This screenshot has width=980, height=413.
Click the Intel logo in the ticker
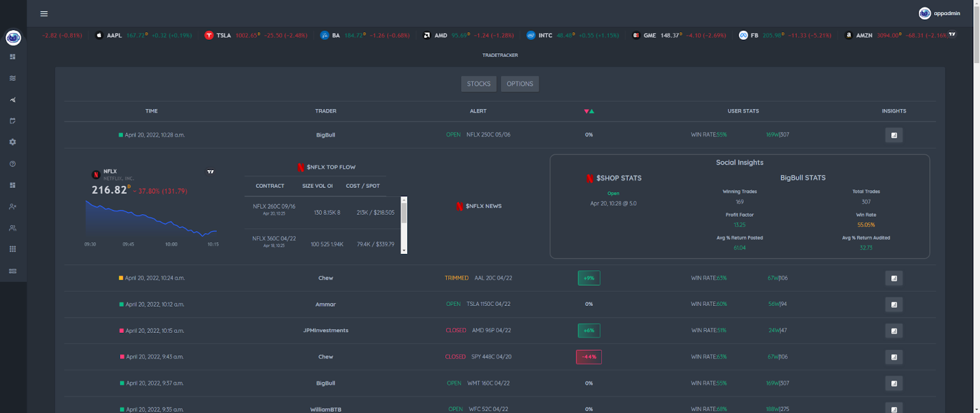click(531, 35)
